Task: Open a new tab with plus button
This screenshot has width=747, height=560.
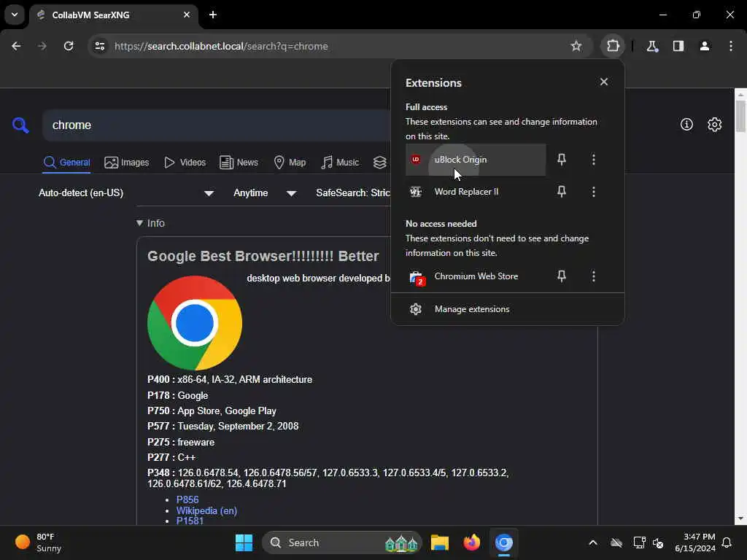Action: tap(213, 15)
